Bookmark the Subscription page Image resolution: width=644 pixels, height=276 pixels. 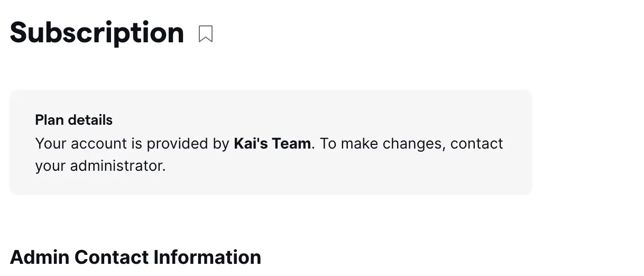[x=206, y=34]
